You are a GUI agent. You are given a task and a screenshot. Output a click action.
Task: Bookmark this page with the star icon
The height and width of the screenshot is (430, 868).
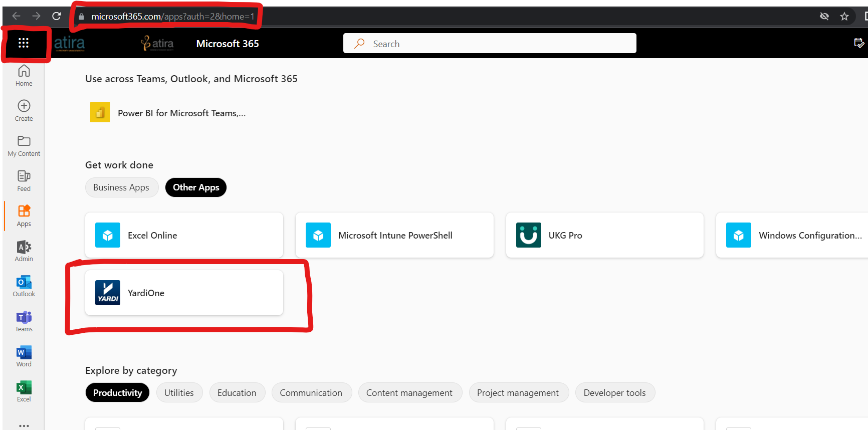(x=844, y=17)
